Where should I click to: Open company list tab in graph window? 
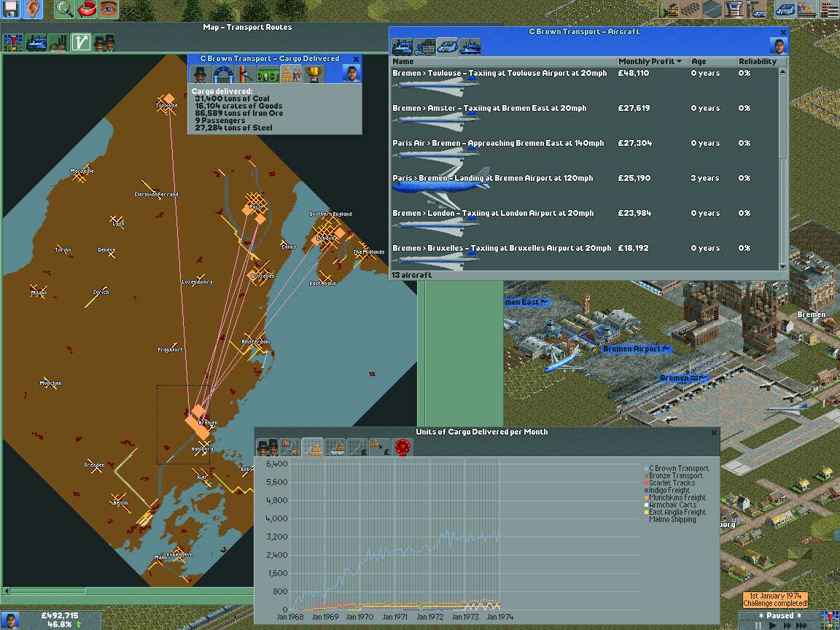click(x=268, y=447)
